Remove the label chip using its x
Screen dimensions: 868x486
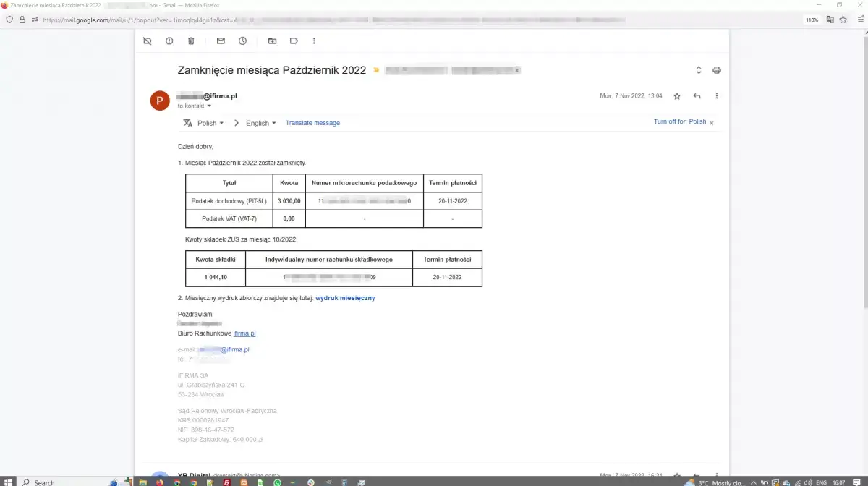point(516,70)
